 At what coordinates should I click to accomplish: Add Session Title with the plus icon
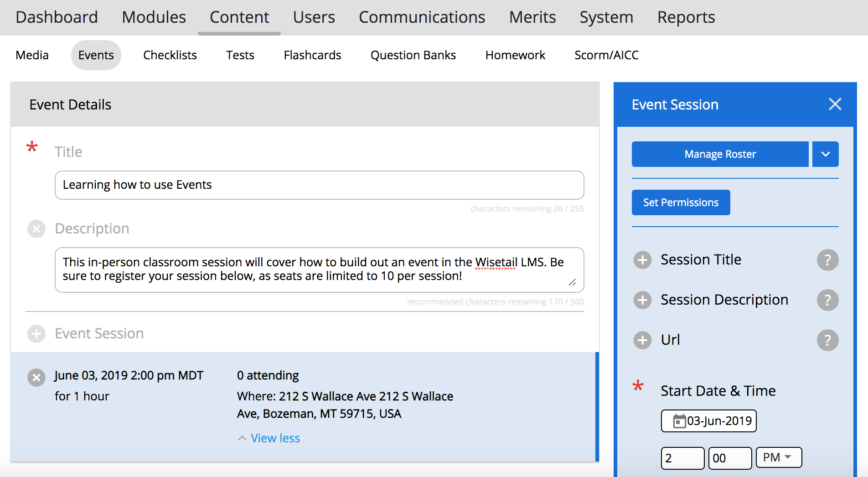click(x=642, y=260)
